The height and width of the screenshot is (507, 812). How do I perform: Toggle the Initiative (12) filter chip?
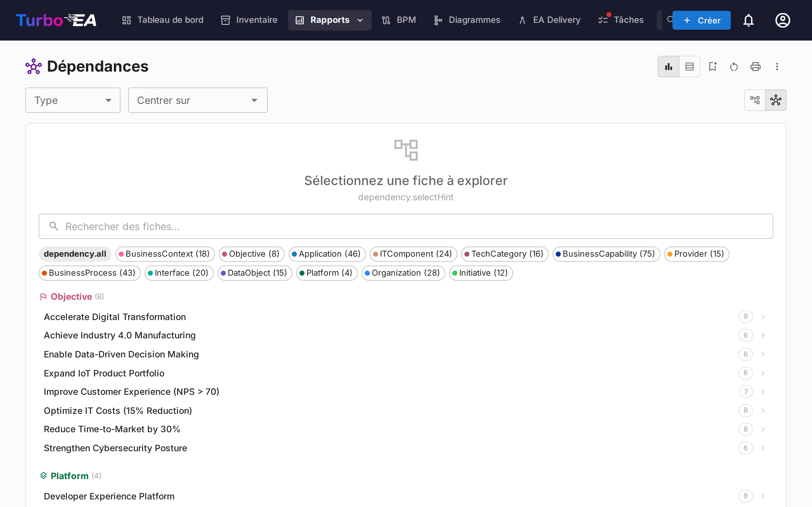481,273
